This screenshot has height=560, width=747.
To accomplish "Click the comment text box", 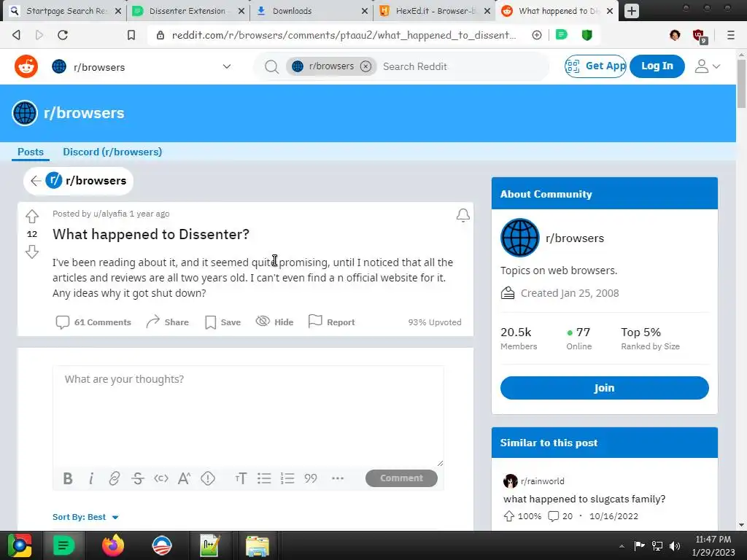I will click(248, 416).
